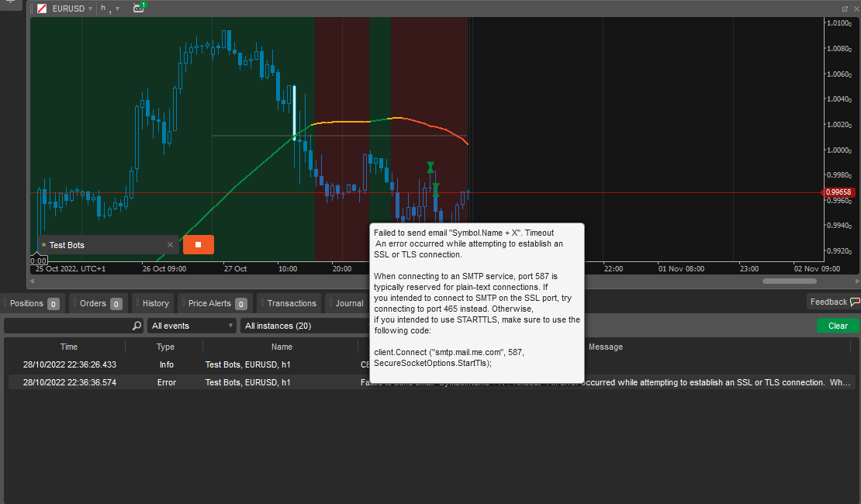The width and height of the screenshot is (861, 504).
Task: Click the Info row's "Test Bots, EURUSD, h1" name
Action: point(247,364)
